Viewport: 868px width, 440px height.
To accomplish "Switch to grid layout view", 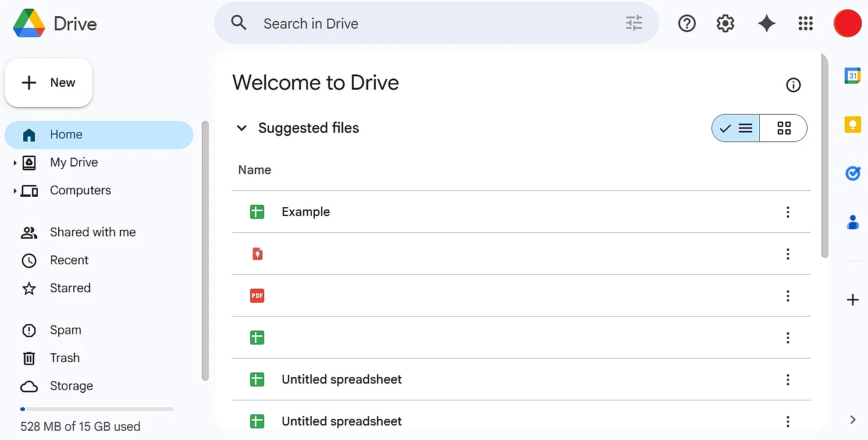I will 784,128.
